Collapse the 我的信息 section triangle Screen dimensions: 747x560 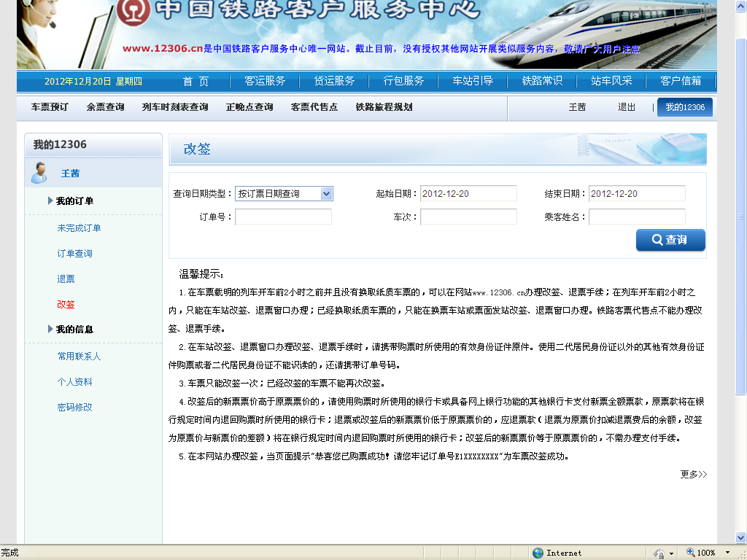click(x=50, y=329)
